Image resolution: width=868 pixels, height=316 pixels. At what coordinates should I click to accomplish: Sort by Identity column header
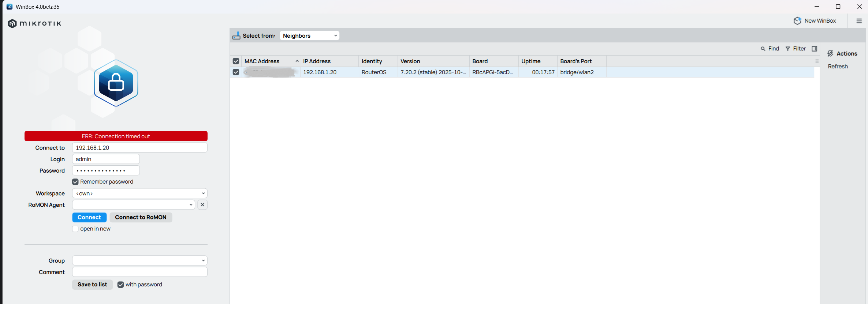coord(378,61)
